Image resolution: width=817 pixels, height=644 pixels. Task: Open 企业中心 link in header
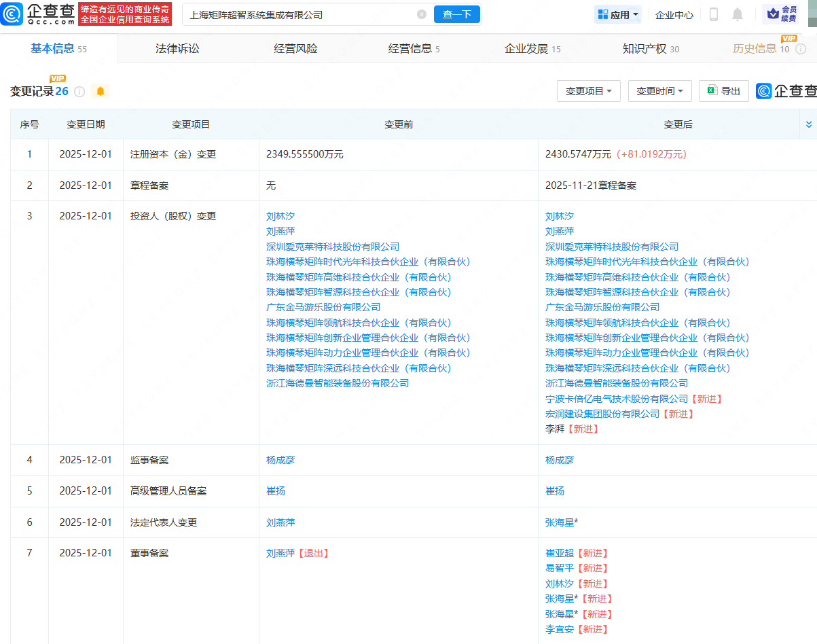[674, 14]
